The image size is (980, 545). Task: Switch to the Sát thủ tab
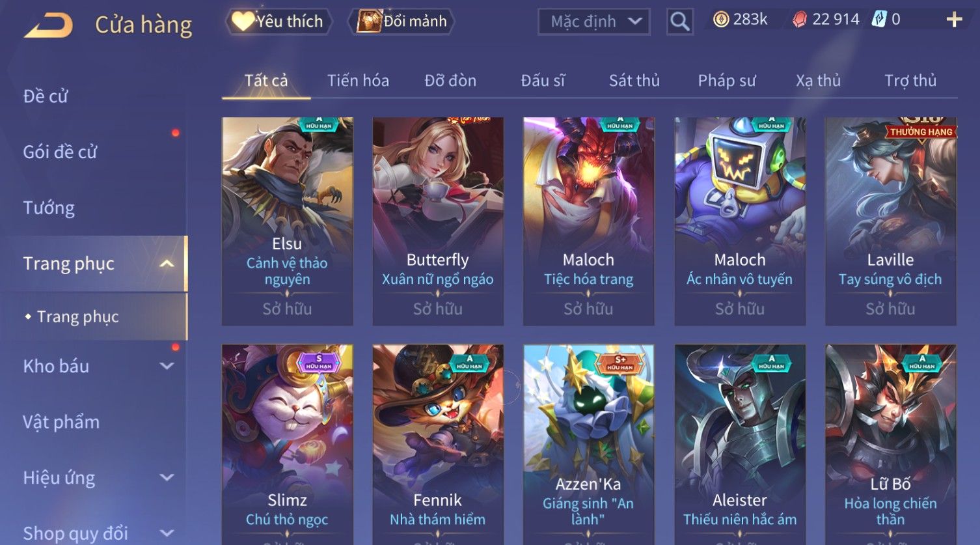point(634,81)
